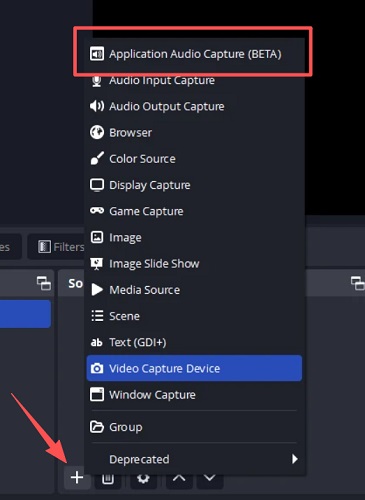
Task: Select Game Capture entry
Action: 194,211
